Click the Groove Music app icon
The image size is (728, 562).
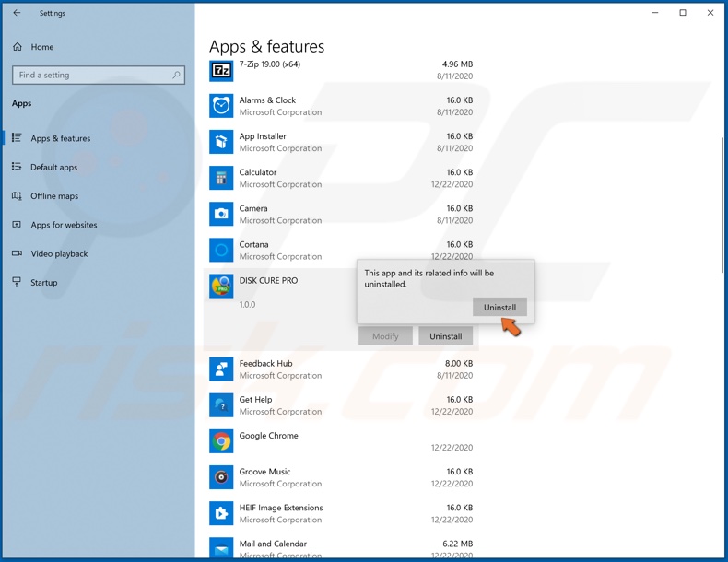(x=221, y=477)
